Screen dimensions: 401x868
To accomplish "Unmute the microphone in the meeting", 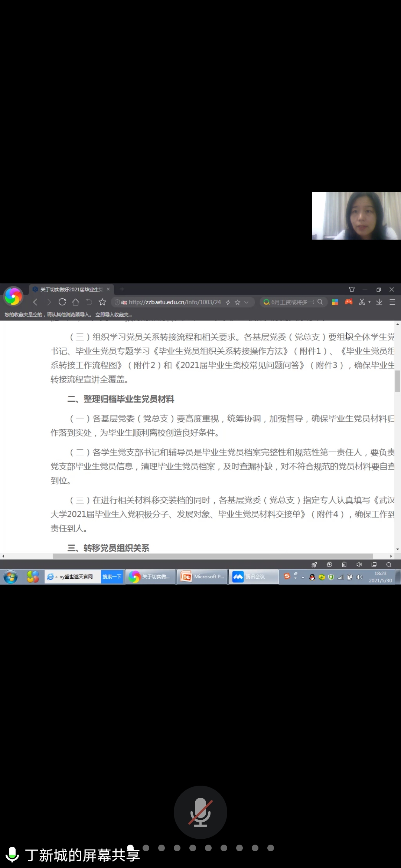I will tap(200, 812).
